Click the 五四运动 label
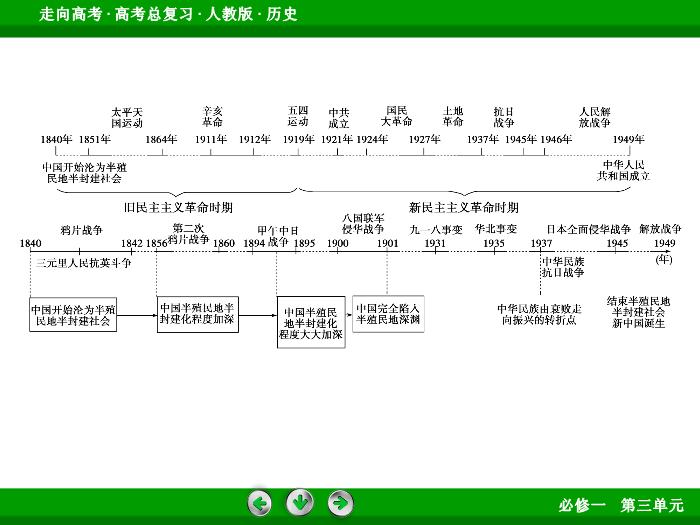This screenshot has width=700, height=525. 298,116
